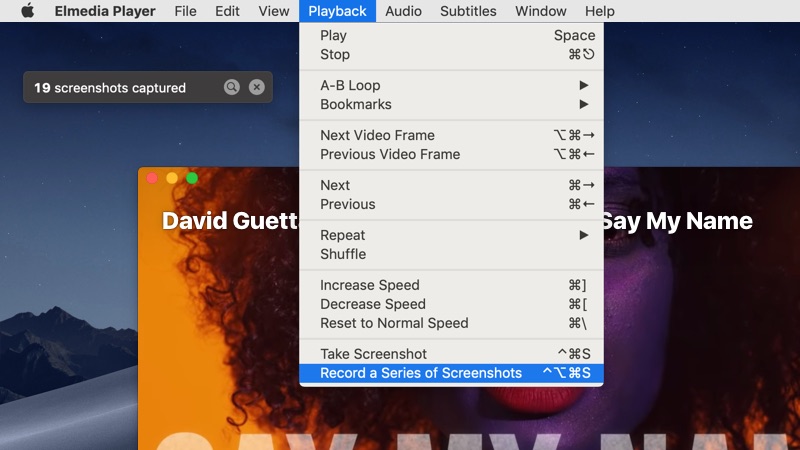This screenshot has width=800, height=450.
Task: Open the Audio menu
Action: [x=403, y=11]
